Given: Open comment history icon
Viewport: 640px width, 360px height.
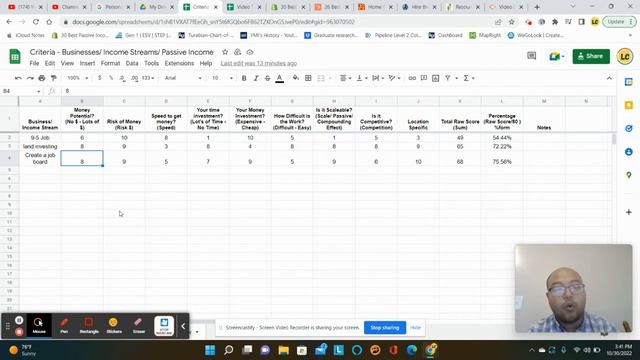Looking at the screenshot, I should 531,56.
